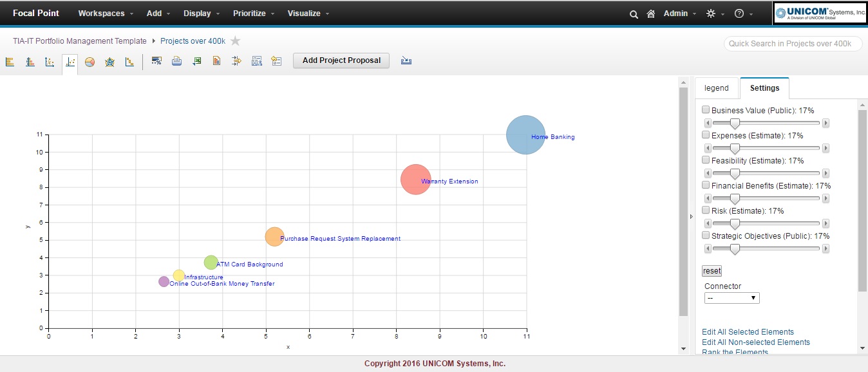Screen dimensions: 868x372
Task: Switch to the legend tab
Action: [x=717, y=88]
